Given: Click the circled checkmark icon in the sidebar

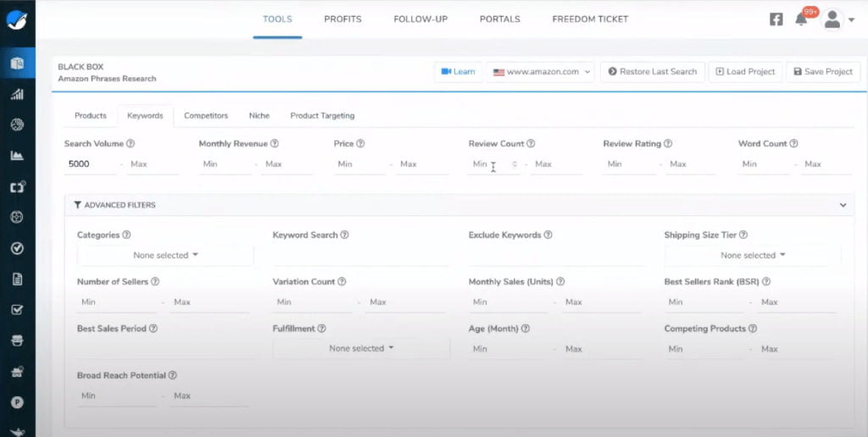Looking at the screenshot, I should 17,248.
